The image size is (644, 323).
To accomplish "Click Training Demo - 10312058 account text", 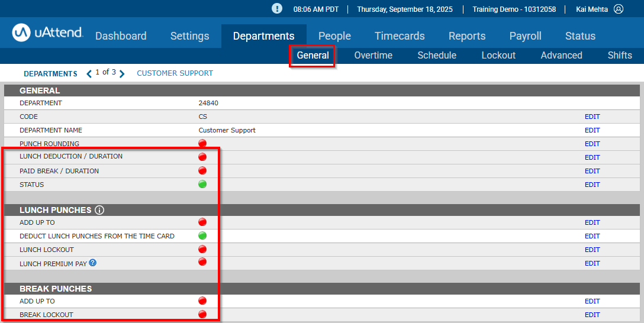I will coord(514,9).
